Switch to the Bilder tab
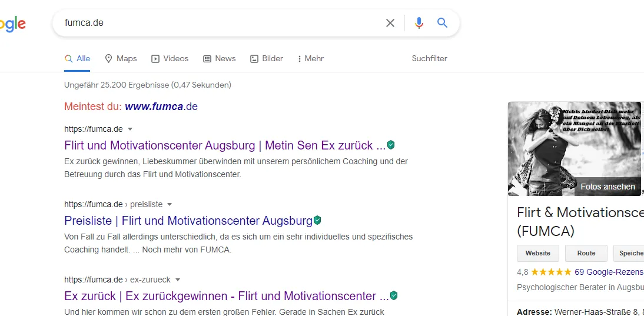644x316 pixels. (267, 59)
